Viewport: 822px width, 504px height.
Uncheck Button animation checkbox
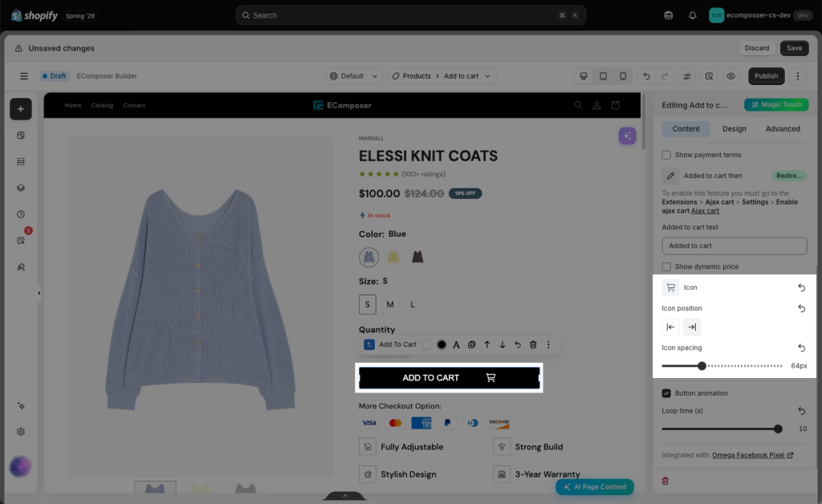pyautogui.click(x=666, y=393)
